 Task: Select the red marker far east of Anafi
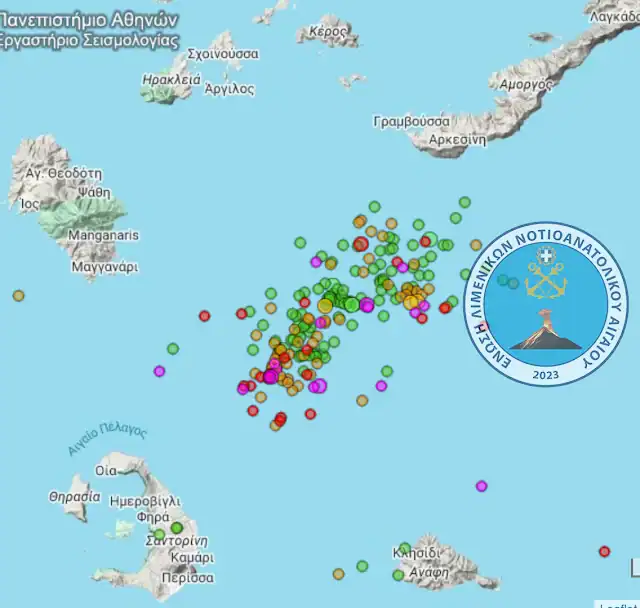(x=604, y=551)
